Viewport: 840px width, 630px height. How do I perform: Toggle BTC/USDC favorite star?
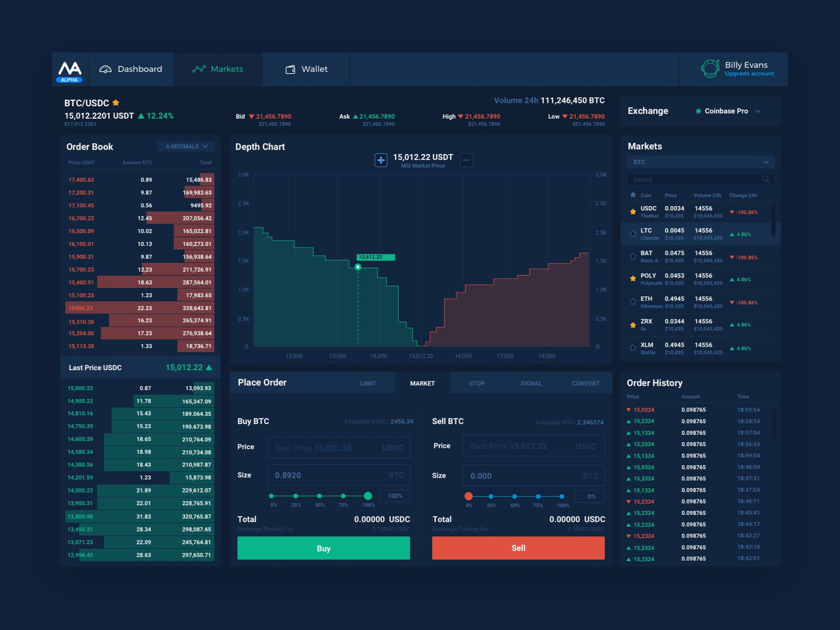tap(116, 102)
